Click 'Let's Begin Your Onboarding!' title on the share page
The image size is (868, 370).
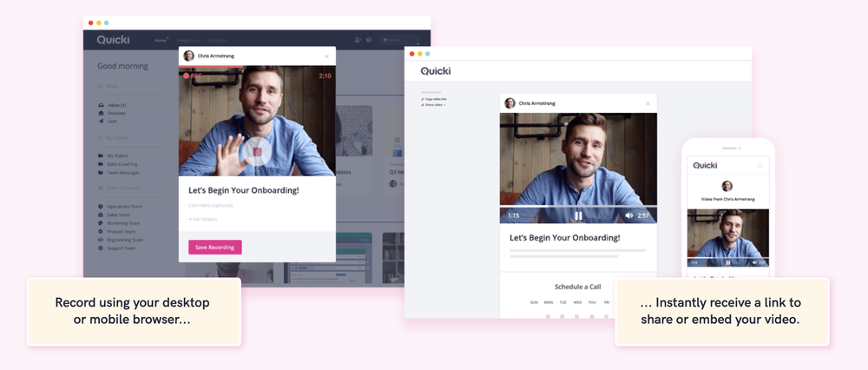[565, 238]
